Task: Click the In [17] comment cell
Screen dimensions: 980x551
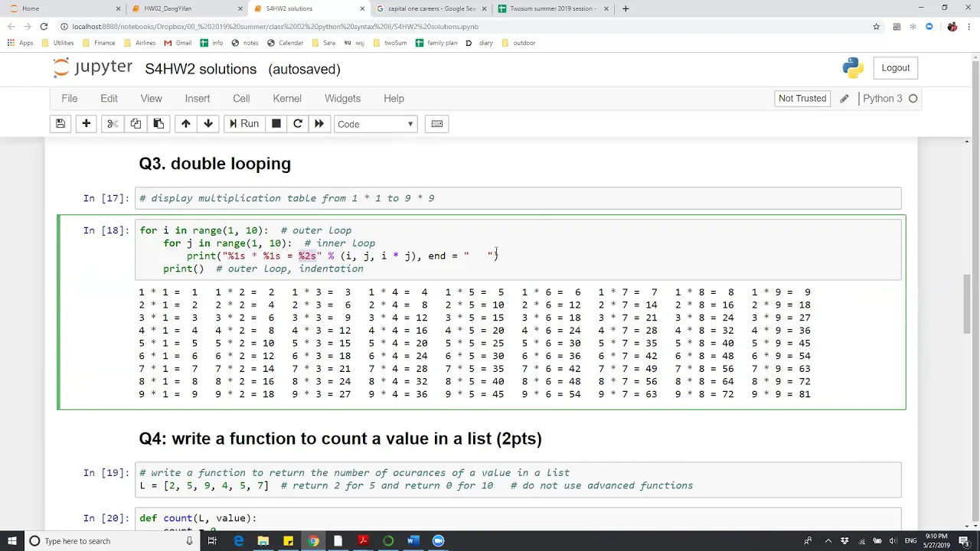Action: click(518, 198)
